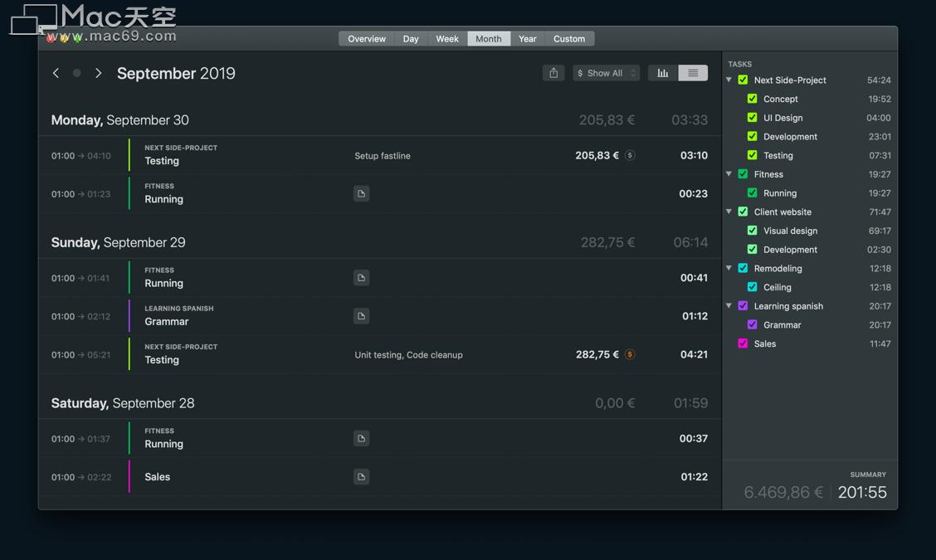Switch to list view
Viewport: 936px width, 560px height.
(693, 73)
